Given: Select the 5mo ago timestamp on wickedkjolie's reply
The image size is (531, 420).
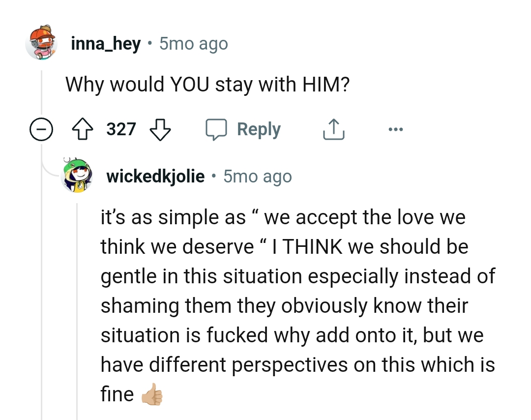Looking at the screenshot, I should 257,176.
